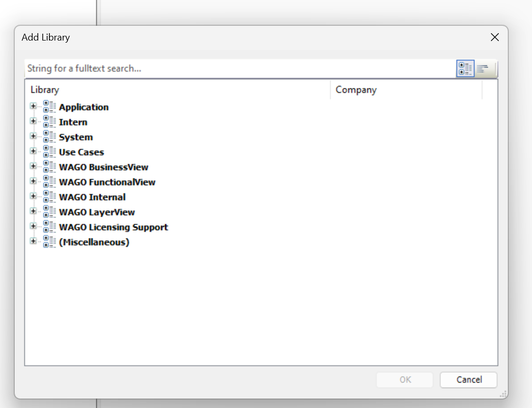Expand the System library category

click(33, 136)
